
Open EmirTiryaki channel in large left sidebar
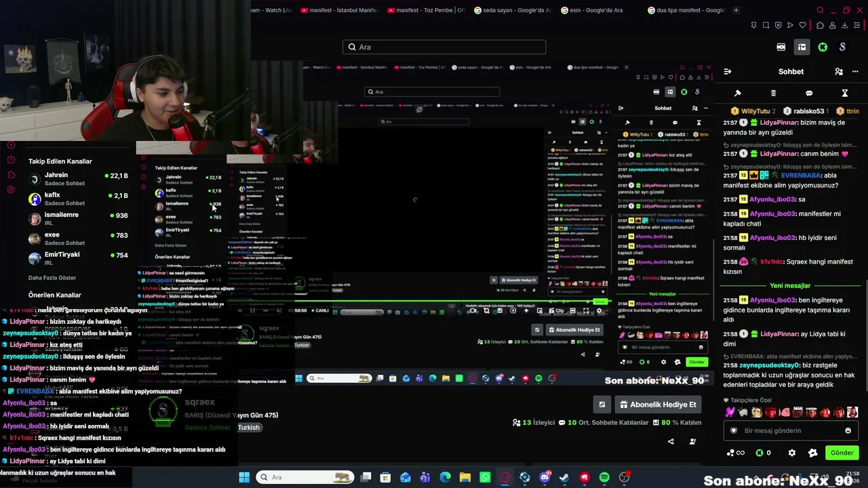[x=78, y=258]
